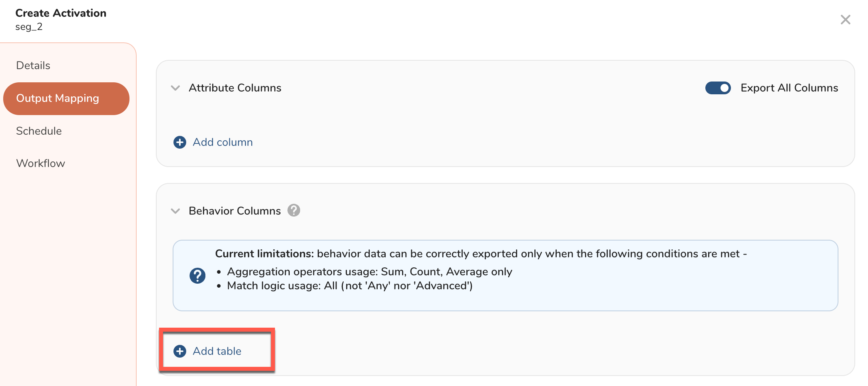
Task: Click the plus icon beside Add table
Action: coord(180,351)
